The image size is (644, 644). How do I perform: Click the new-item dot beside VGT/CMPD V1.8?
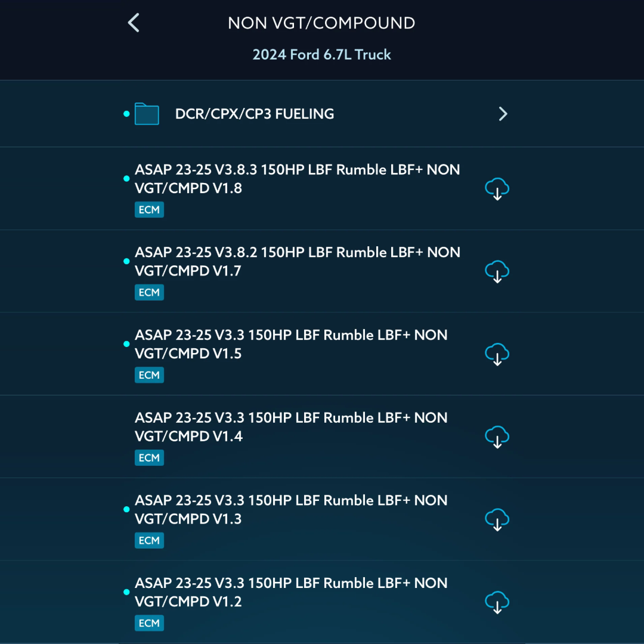pyautogui.click(x=126, y=179)
